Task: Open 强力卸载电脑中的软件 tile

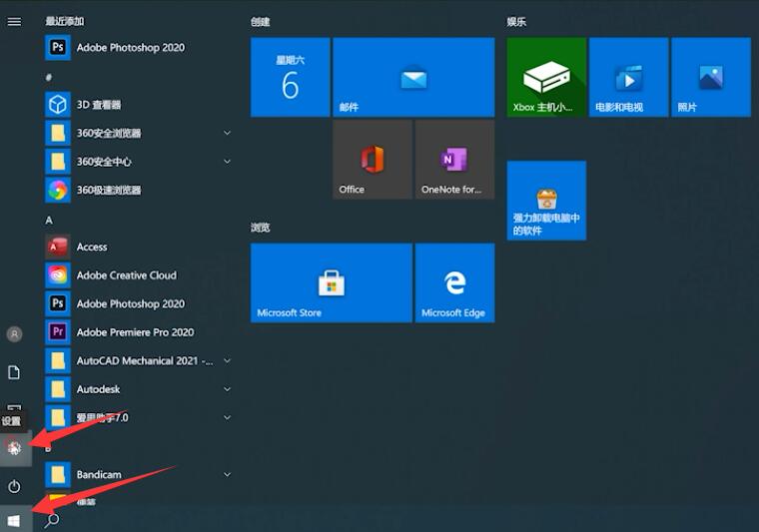Action: tap(546, 201)
